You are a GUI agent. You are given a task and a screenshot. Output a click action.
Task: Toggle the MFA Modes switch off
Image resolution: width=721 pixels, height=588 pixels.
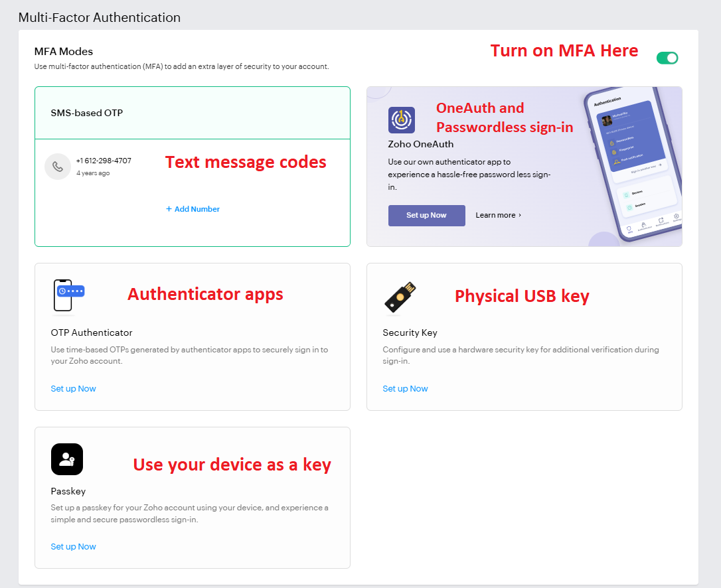pyautogui.click(x=667, y=58)
